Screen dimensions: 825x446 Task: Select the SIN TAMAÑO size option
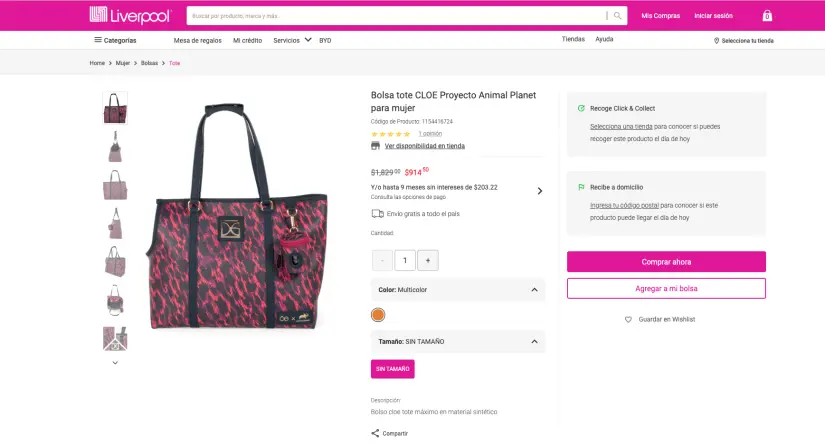[x=392, y=369]
